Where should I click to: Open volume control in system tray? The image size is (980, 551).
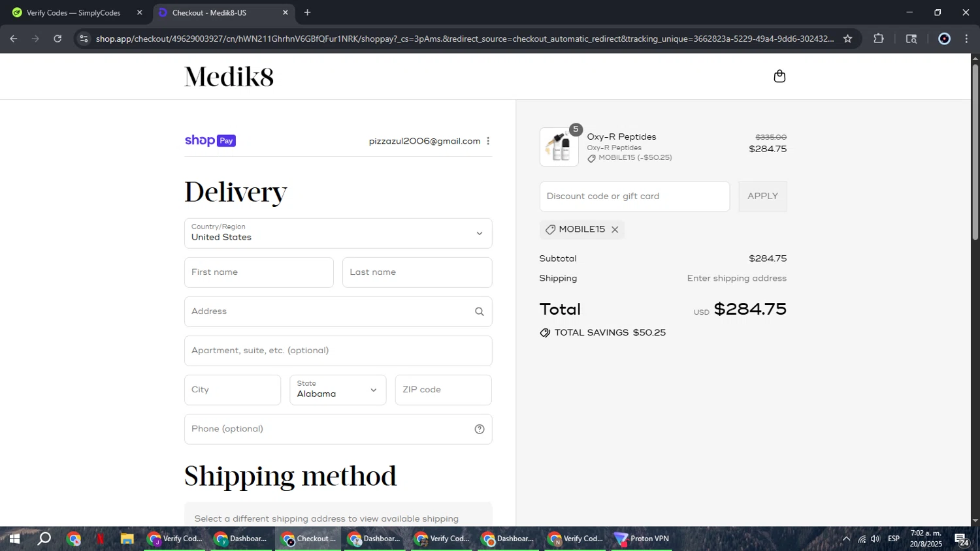875,539
